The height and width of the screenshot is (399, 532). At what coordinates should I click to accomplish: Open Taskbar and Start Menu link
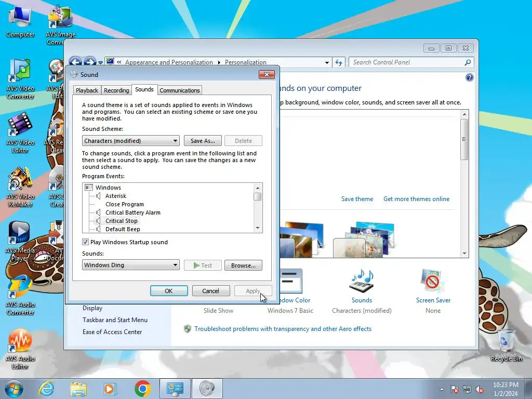pos(115,320)
